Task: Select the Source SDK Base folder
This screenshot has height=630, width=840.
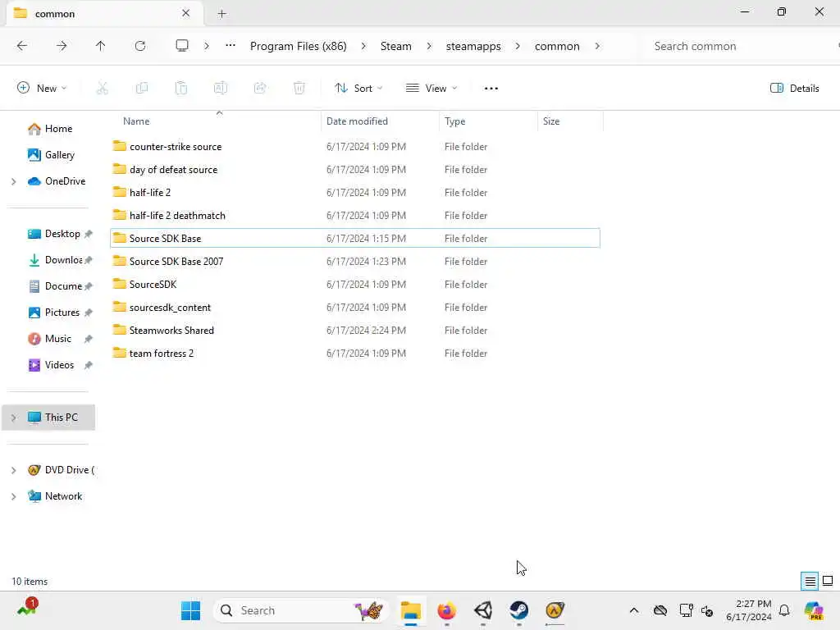Action: click(354, 239)
